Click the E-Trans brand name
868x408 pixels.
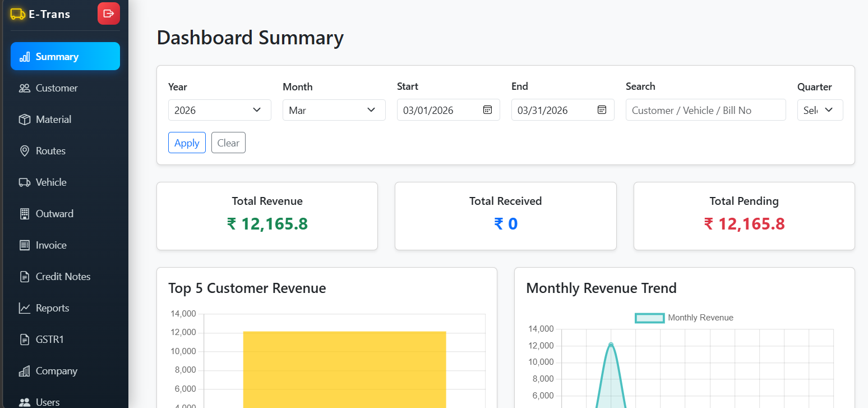click(49, 14)
